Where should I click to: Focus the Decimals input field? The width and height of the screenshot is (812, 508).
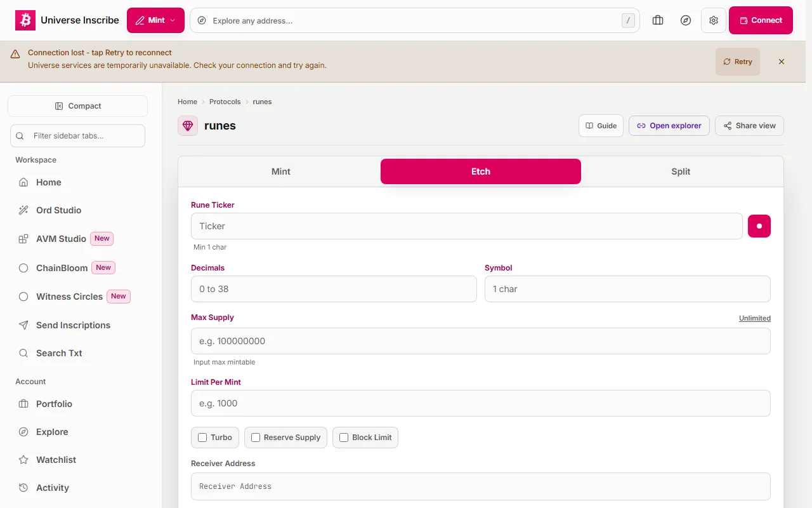pos(334,289)
